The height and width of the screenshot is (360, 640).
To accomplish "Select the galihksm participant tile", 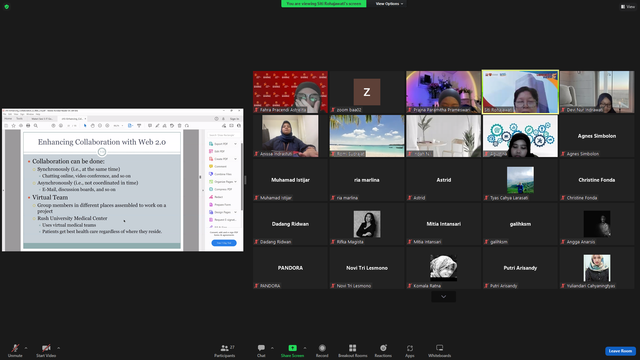I will [520, 224].
